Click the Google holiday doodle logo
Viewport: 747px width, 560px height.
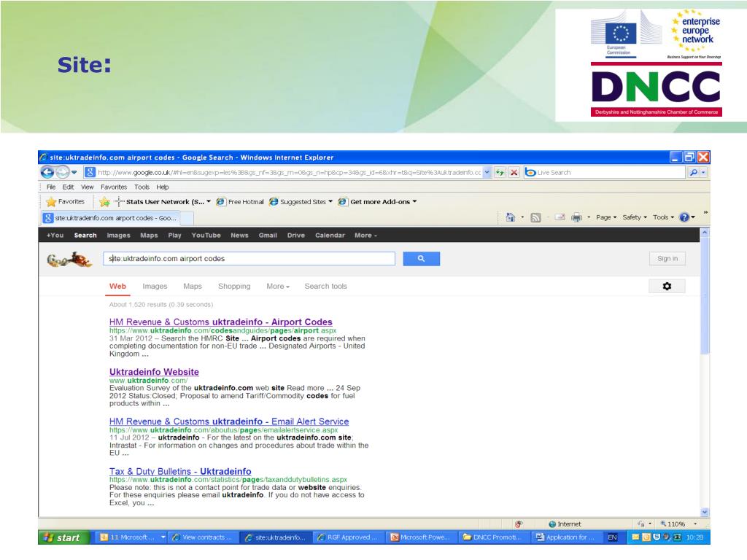69,260
